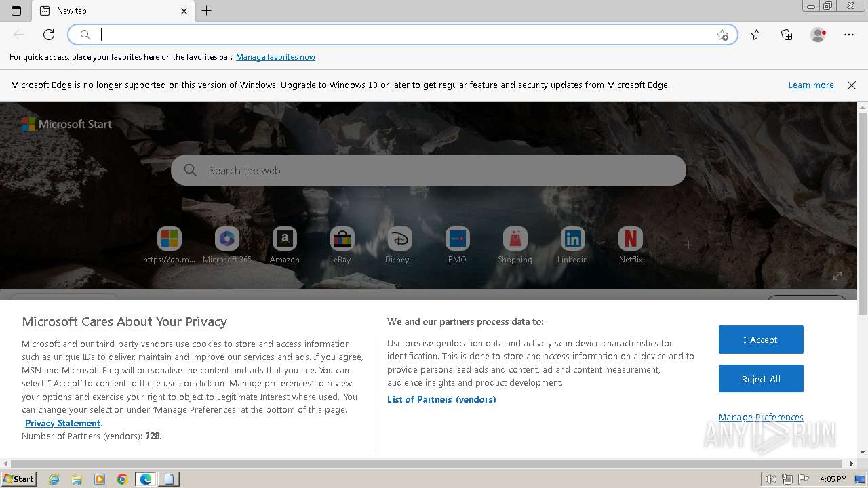The height and width of the screenshot is (488, 868).
Task: Click the I Accept button
Action: (x=761, y=340)
